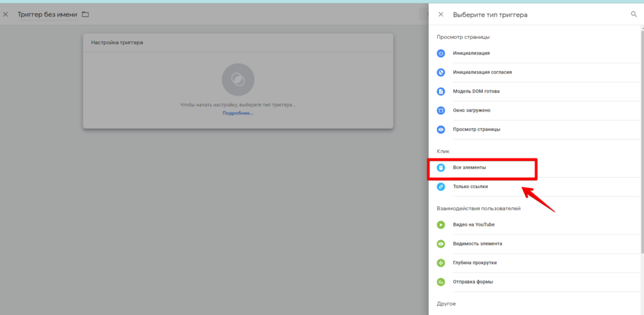Click the Инициализация согласия shield icon
This screenshot has width=644, height=315.
point(441,72)
